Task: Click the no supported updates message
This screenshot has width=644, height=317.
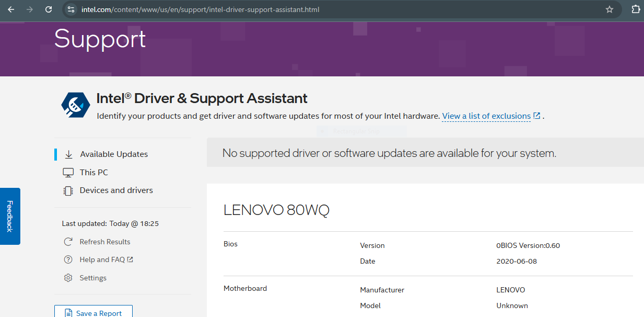Action: (389, 153)
